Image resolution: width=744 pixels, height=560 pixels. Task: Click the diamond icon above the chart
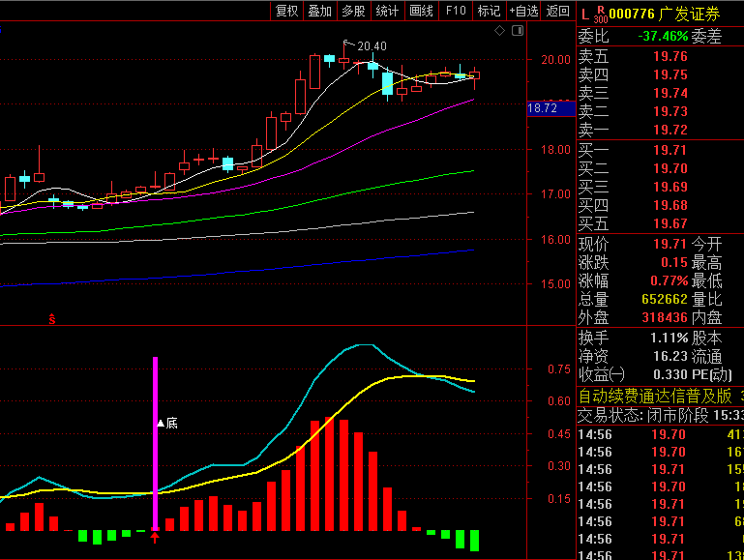click(499, 31)
